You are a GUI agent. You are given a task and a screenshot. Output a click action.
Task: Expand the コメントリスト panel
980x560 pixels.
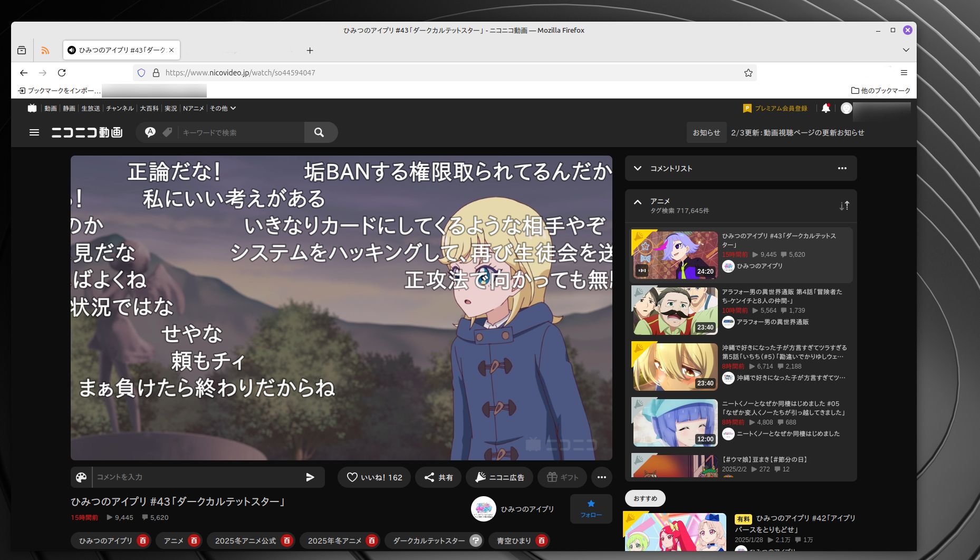coord(638,168)
